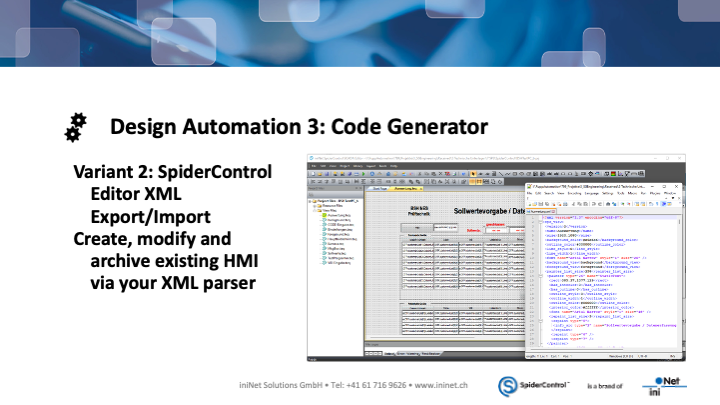Select the highlighted pointer tool in editor toolbar
720x405 pixels.
pyautogui.click(x=473, y=174)
